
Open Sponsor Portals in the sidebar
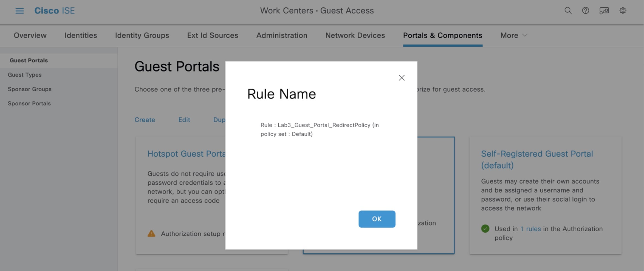click(x=29, y=104)
